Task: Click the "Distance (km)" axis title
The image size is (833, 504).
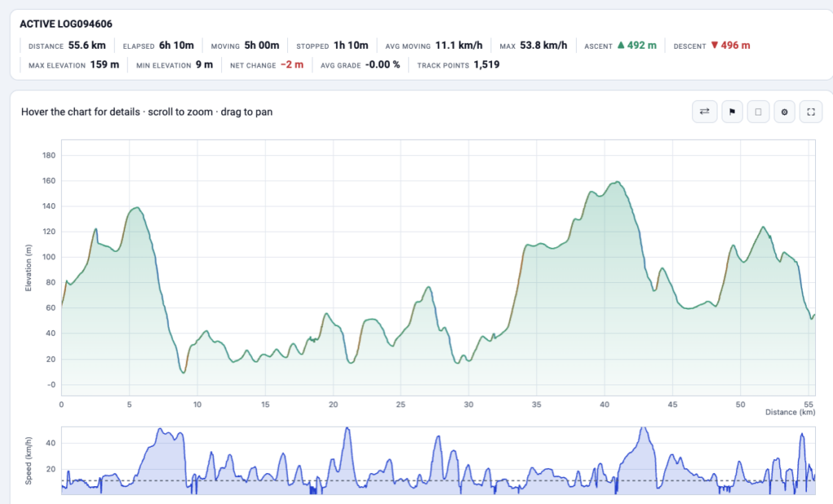Action: [790, 412]
